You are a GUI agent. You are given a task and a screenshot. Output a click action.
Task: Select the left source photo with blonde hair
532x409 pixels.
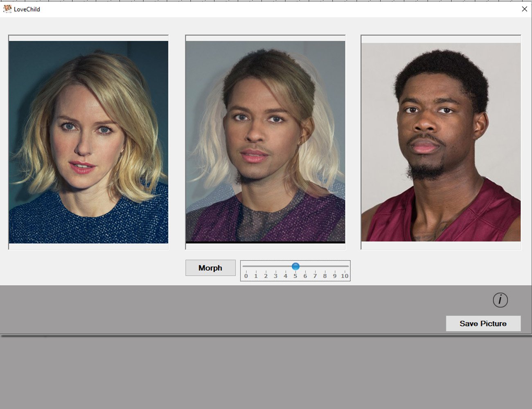(x=88, y=142)
